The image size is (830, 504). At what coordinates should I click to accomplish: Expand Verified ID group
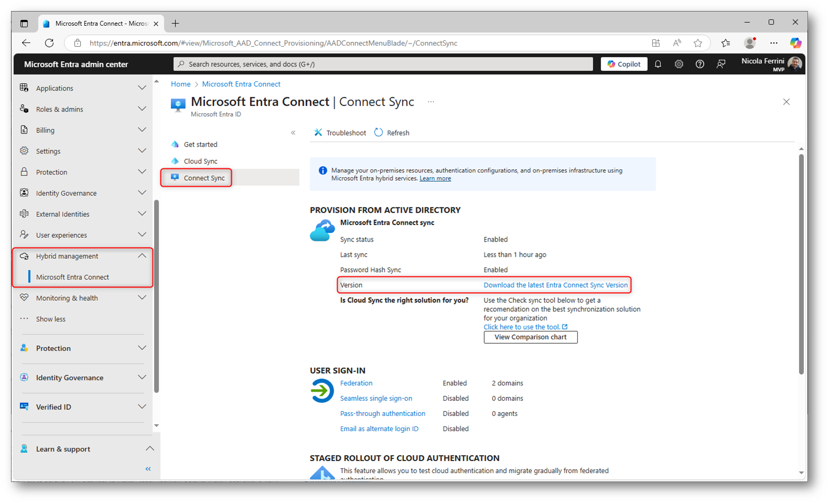[83, 407]
